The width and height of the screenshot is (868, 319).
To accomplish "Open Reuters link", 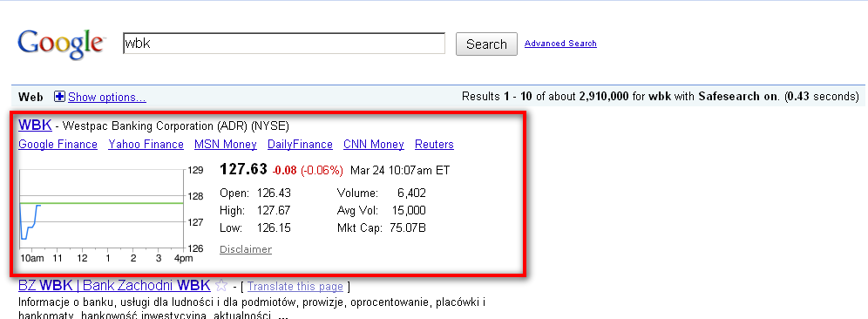I will (434, 145).
